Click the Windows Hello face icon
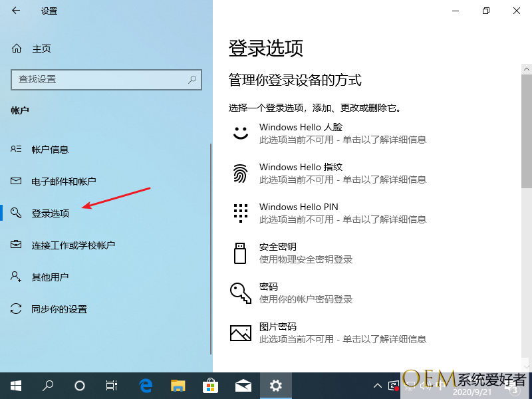 pos(240,133)
